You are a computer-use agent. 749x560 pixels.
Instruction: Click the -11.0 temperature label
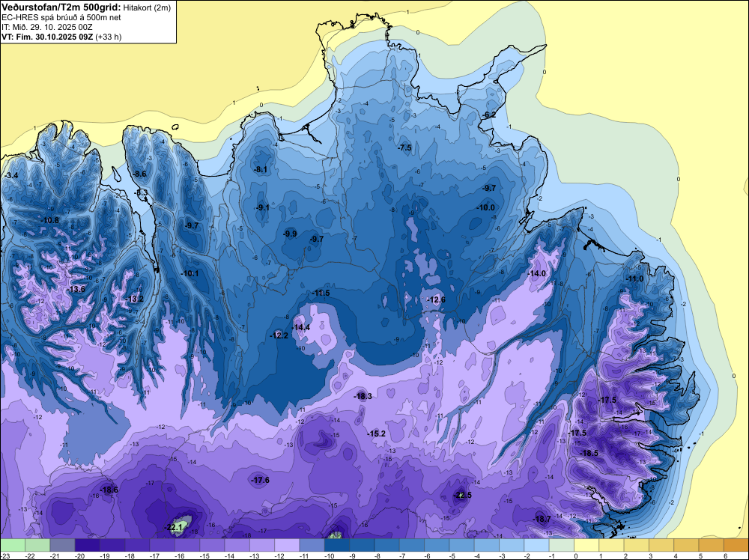point(634,279)
